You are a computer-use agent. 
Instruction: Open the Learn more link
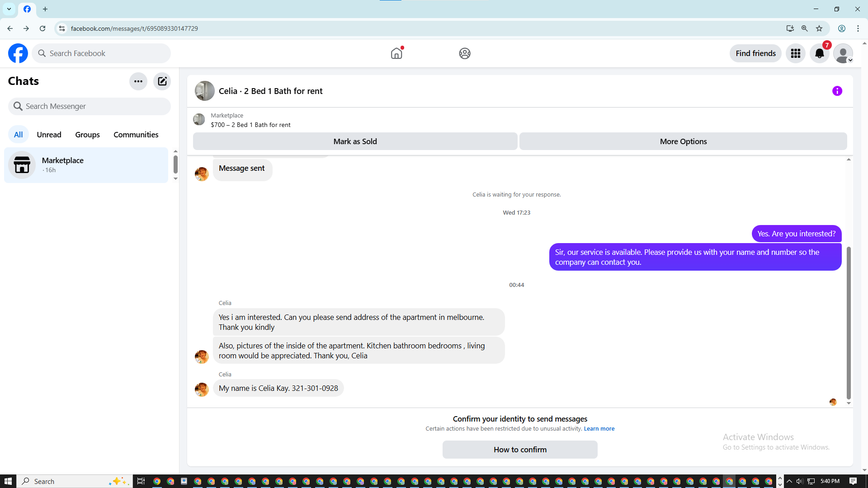599,429
